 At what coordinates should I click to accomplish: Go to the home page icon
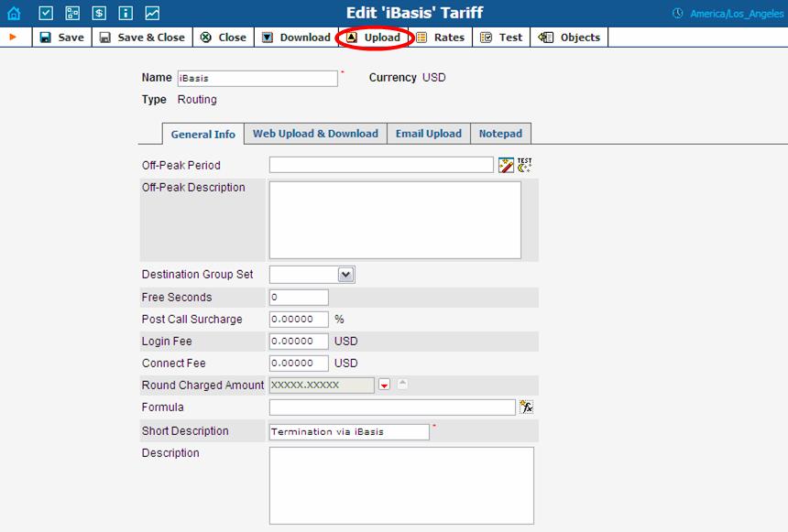[x=14, y=13]
